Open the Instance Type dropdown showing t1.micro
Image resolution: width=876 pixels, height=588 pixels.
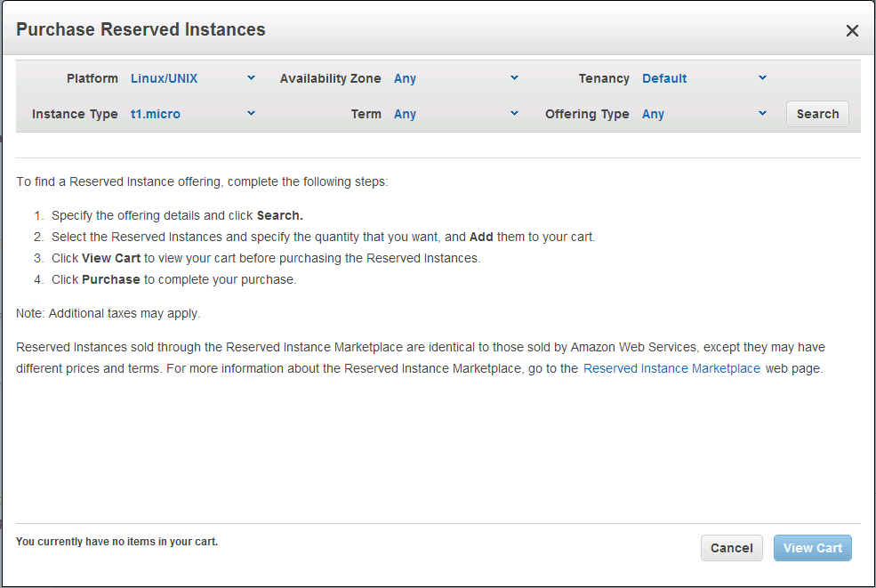(x=193, y=114)
